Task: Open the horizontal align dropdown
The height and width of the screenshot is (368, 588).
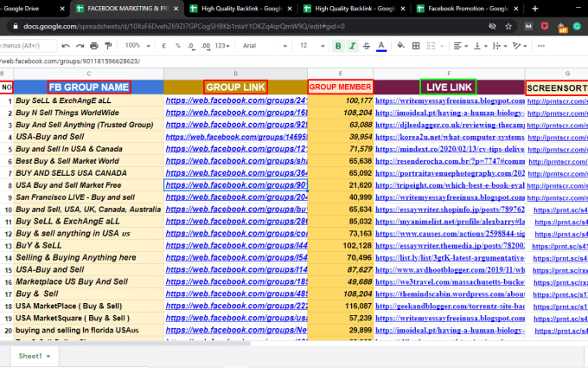Action: pos(461,46)
